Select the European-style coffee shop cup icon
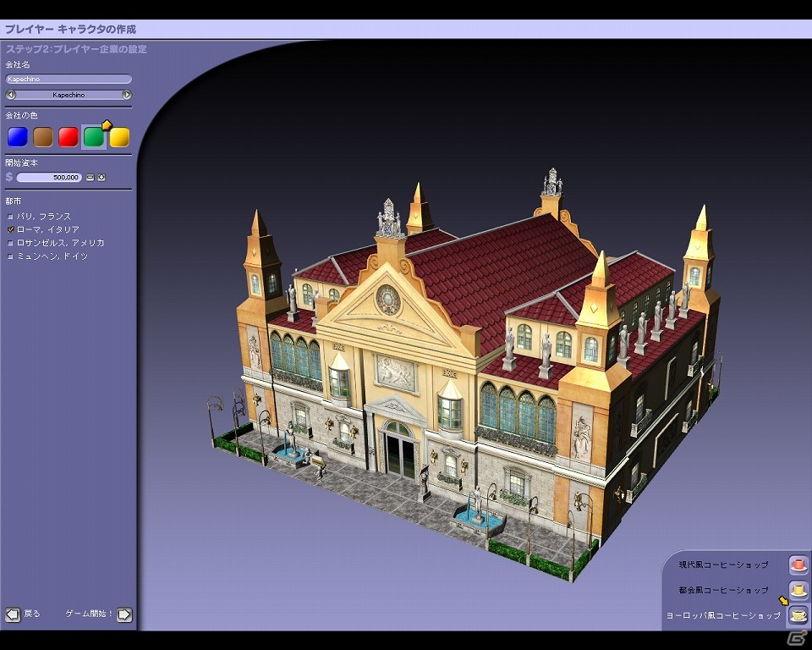Image resolution: width=812 pixels, height=650 pixels. 798,615
